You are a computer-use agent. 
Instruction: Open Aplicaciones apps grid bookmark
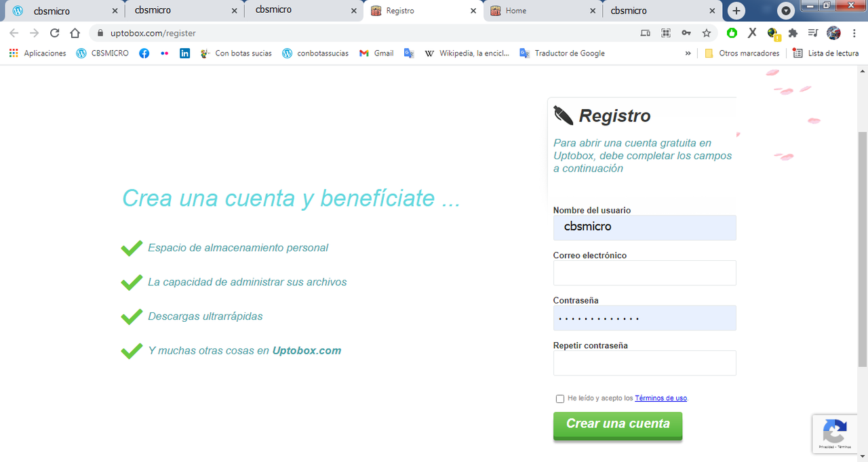pos(38,53)
